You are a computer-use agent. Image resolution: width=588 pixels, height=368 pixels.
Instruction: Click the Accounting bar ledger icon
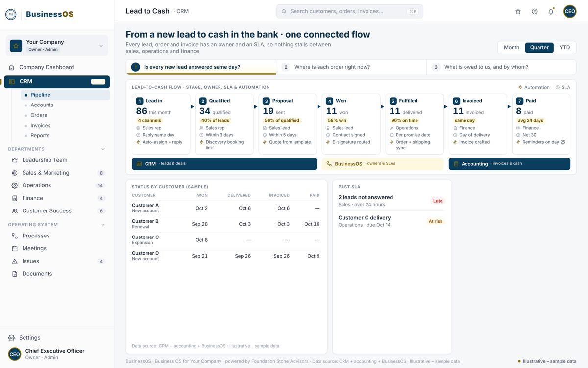tap(456, 164)
